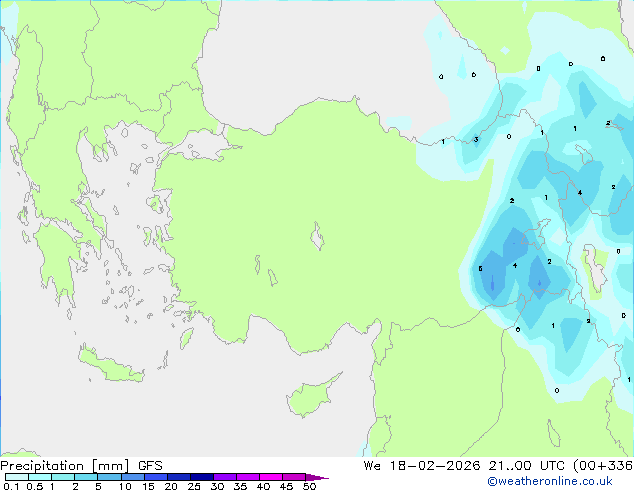Viewport: 634px width, 490px height.
Task: Click the "We 18-02-2026" date text
Action: tap(422, 466)
